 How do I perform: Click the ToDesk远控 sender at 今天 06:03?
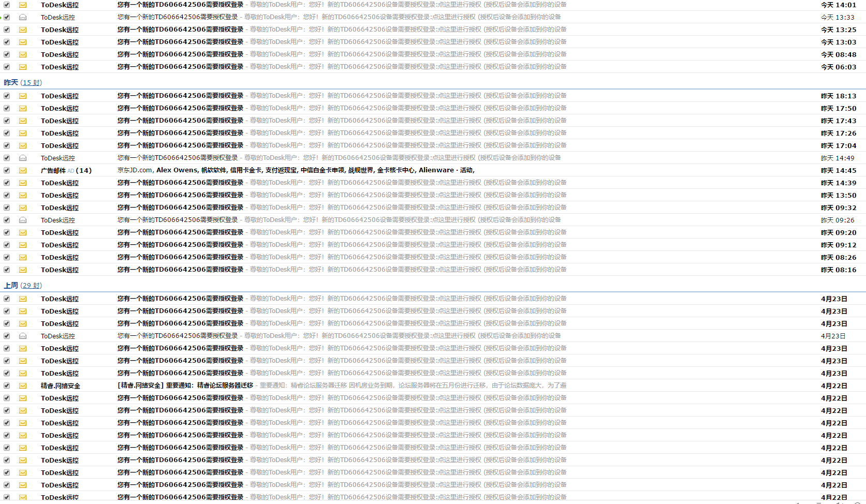point(60,67)
